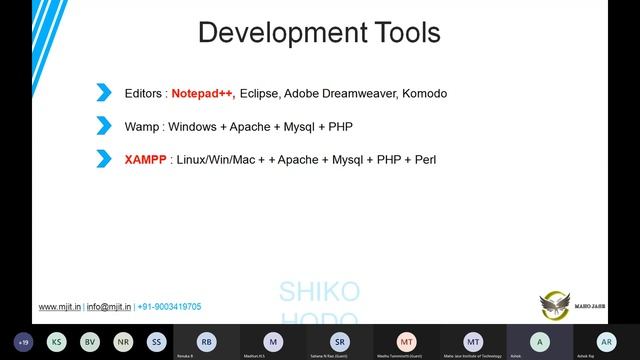Screen dimensions: 640x360
Task: Select the highlighted A participant tile
Action: 540,342
